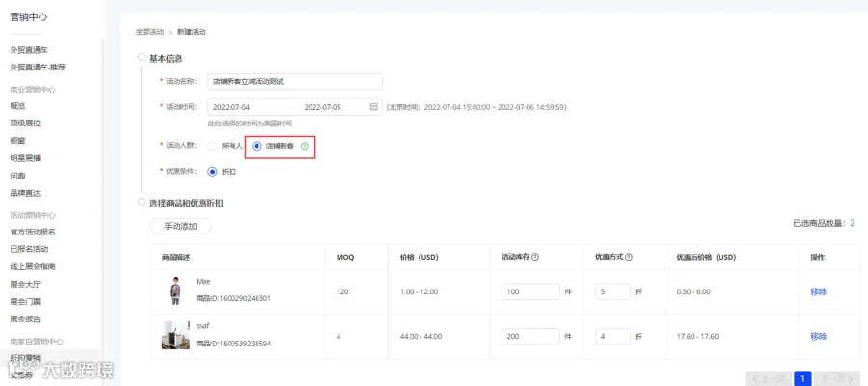Open the calendar icon in date field

[373, 107]
